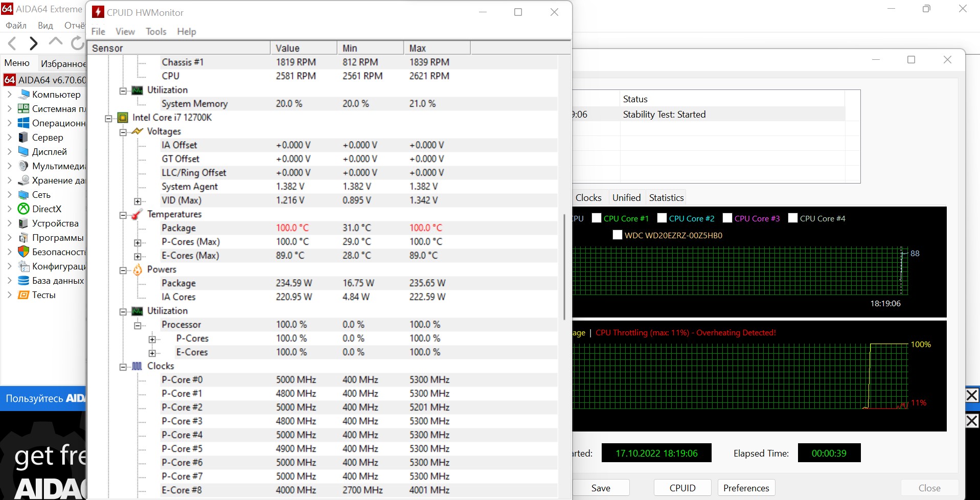Expand the P-Cores (Max) temperature row
This screenshot has height=500, width=980.
click(138, 242)
